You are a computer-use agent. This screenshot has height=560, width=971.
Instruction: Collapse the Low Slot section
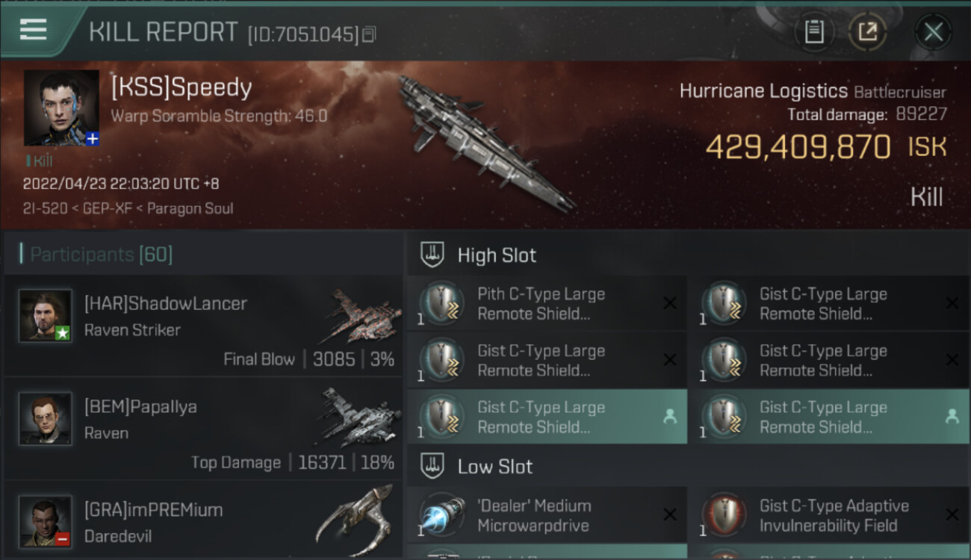click(x=689, y=467)
